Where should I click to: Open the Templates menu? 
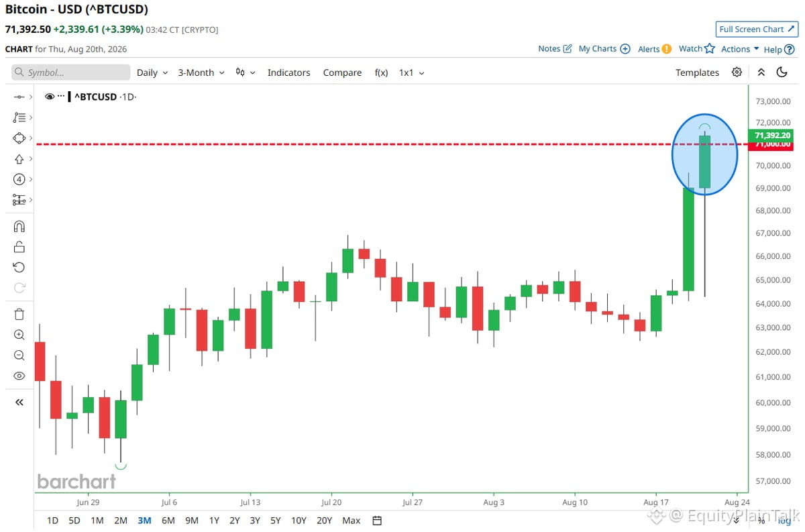697,72
